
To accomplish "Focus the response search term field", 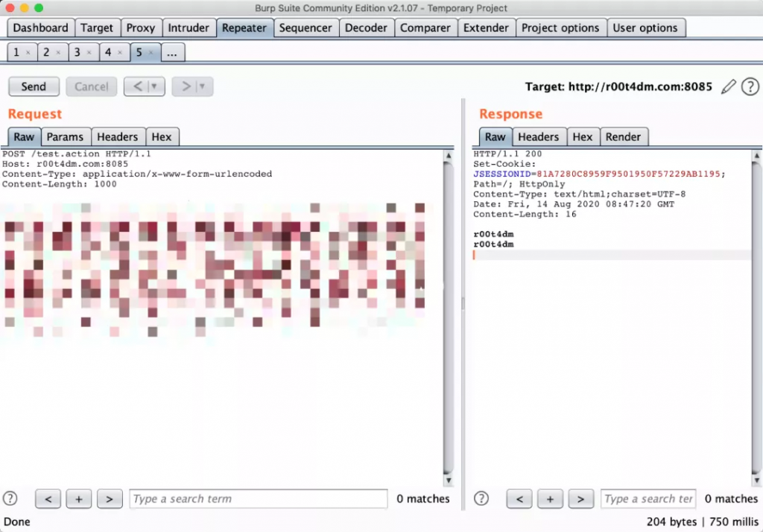I will 648,499.
